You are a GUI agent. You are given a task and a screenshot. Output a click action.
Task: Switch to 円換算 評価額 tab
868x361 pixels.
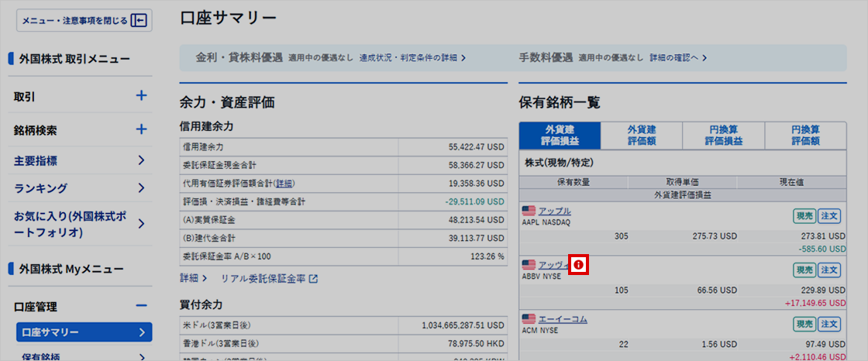(805, 135)
